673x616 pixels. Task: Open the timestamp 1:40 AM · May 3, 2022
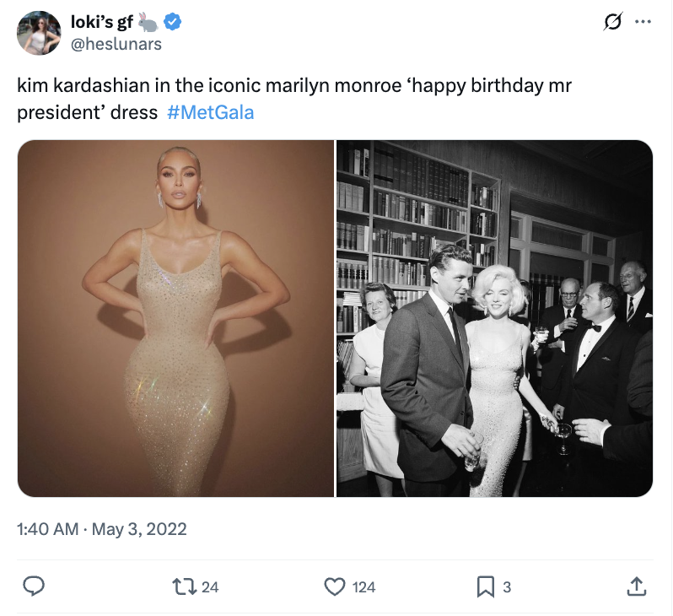[102, 530]
